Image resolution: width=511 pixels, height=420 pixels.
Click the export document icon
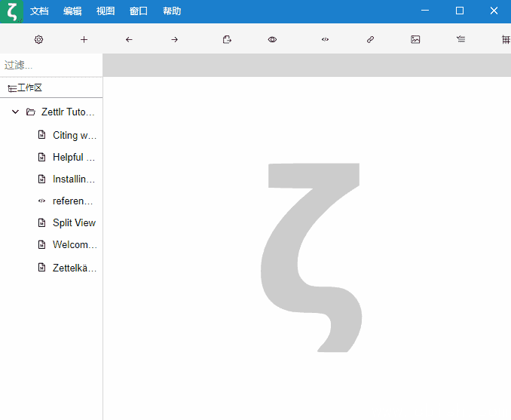point(227,39)
